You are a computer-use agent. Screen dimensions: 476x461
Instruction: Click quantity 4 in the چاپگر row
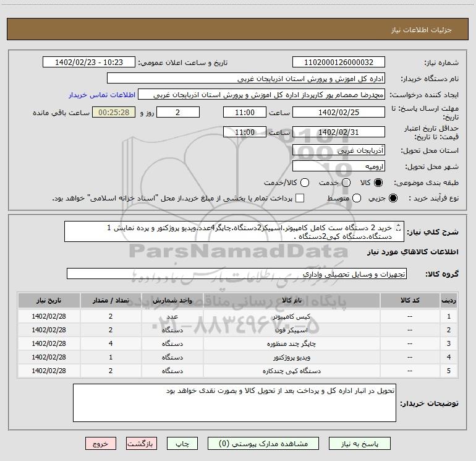(111, 343)
